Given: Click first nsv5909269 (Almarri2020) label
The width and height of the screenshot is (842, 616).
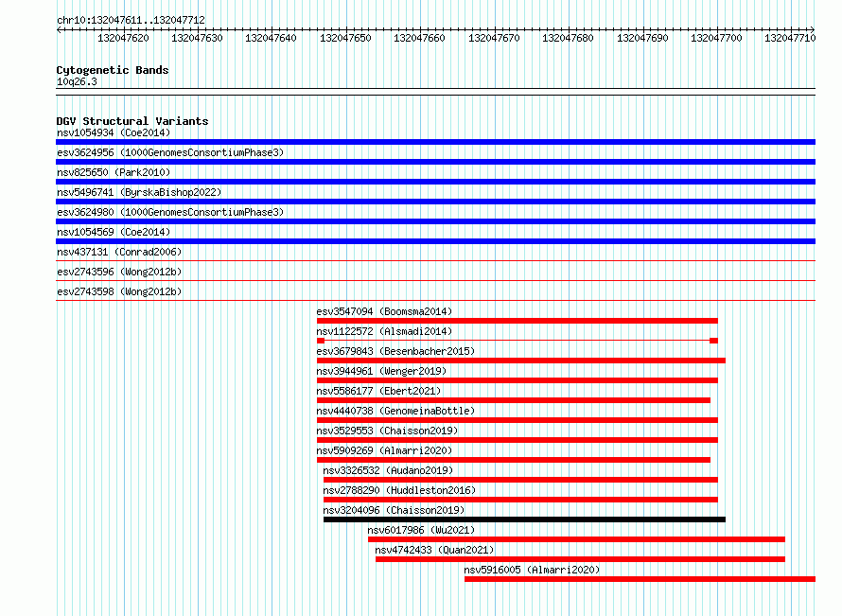Looking at the screenshot, I should coord(384,450).
